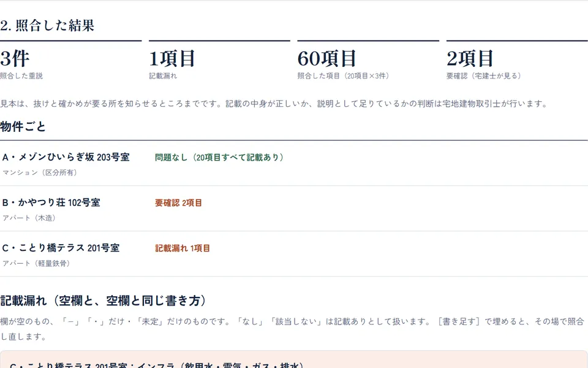This screenshot has width=588, height=368.
Task: Click 'アパート（軽量鉄骨）' property type
Action: [x=37, y=264]
